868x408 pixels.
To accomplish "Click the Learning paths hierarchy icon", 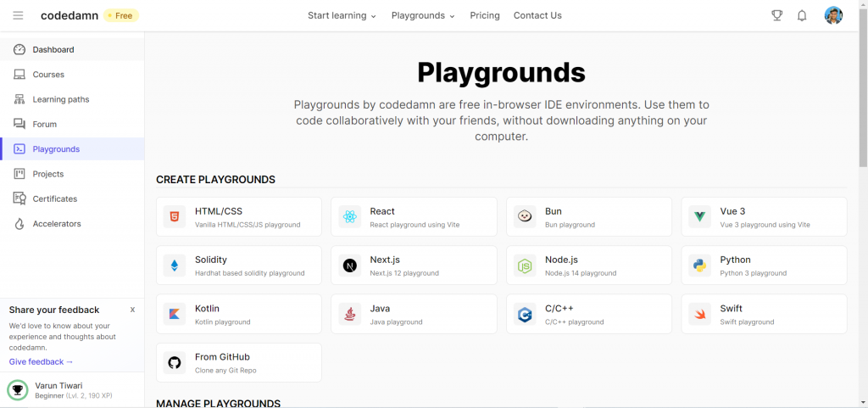I will click(19, 99).
